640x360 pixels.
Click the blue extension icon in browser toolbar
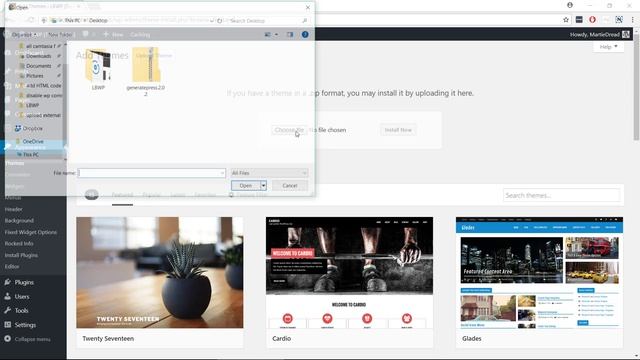pos(619,20)
